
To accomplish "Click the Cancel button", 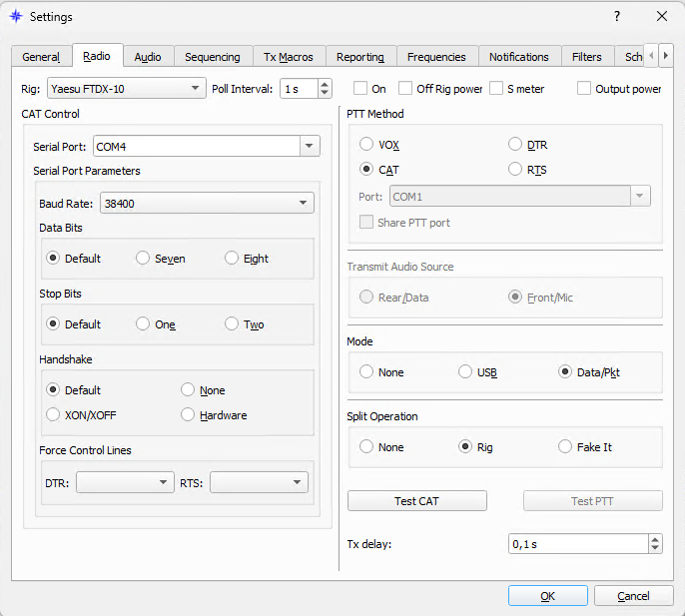I will click(x=633, y=596).
